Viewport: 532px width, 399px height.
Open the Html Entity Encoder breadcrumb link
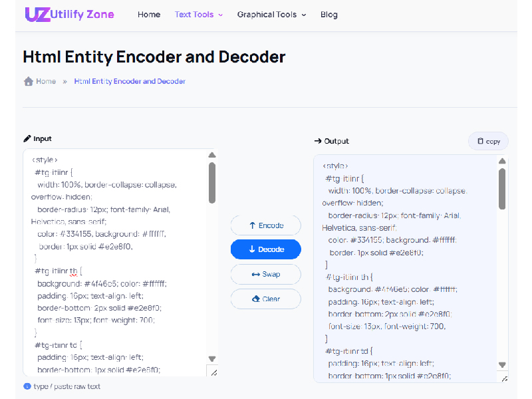coord(129,81)
